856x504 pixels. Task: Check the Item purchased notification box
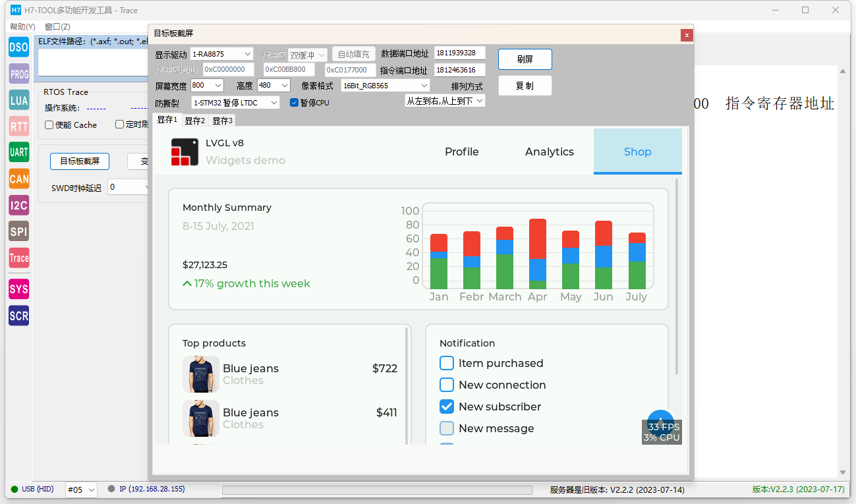click(x=447, y=363)
